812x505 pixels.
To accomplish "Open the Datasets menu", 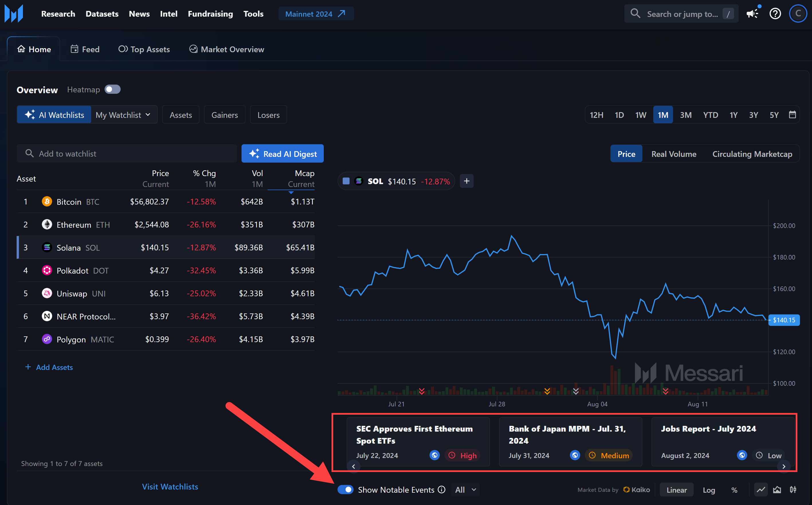I will pos(102,14).
